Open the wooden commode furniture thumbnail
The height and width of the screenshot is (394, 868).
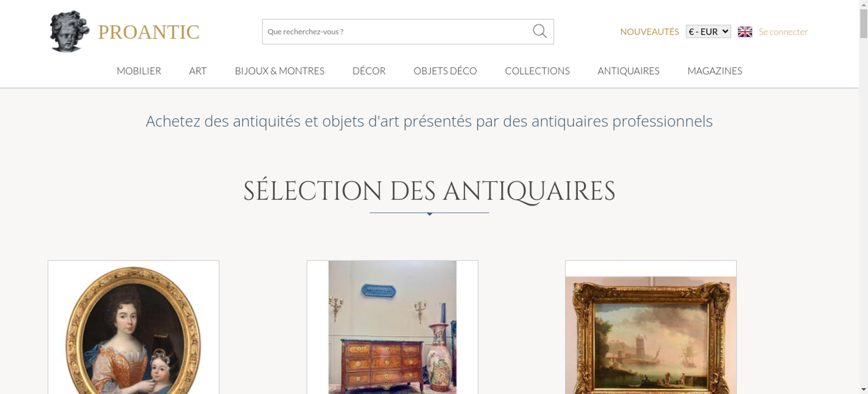pos(392,327)
